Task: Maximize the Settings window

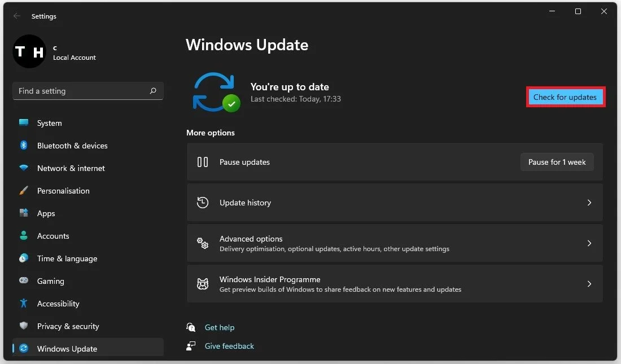Action: (578, 11)
